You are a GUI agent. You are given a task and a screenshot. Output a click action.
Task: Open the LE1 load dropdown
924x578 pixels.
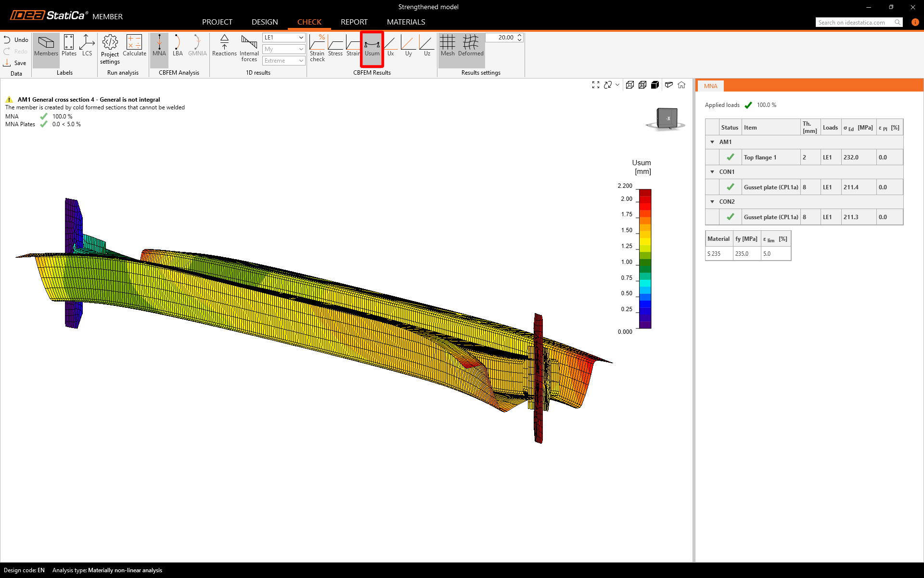[284, 38]
